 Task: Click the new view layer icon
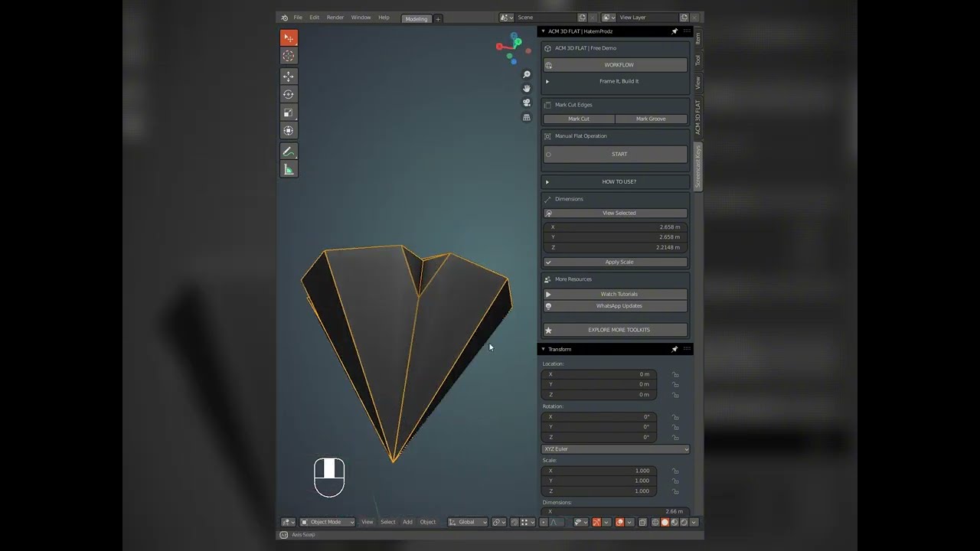[684, 18]
